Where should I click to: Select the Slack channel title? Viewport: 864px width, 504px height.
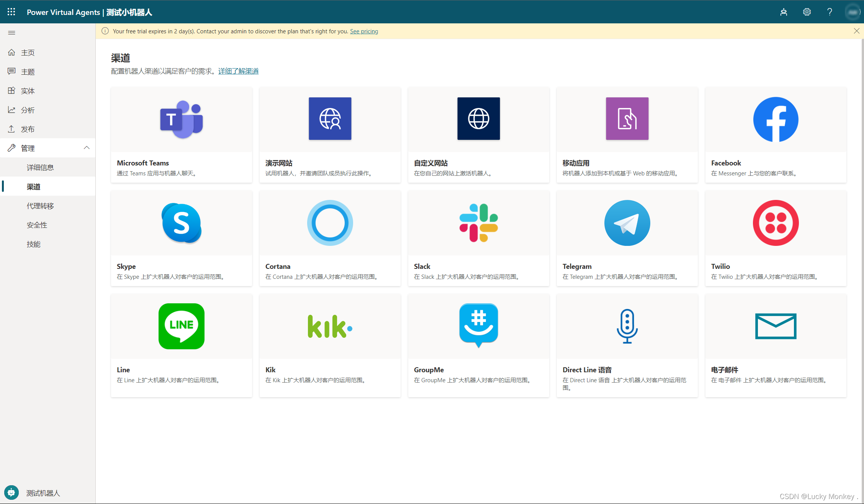[422, 267]
